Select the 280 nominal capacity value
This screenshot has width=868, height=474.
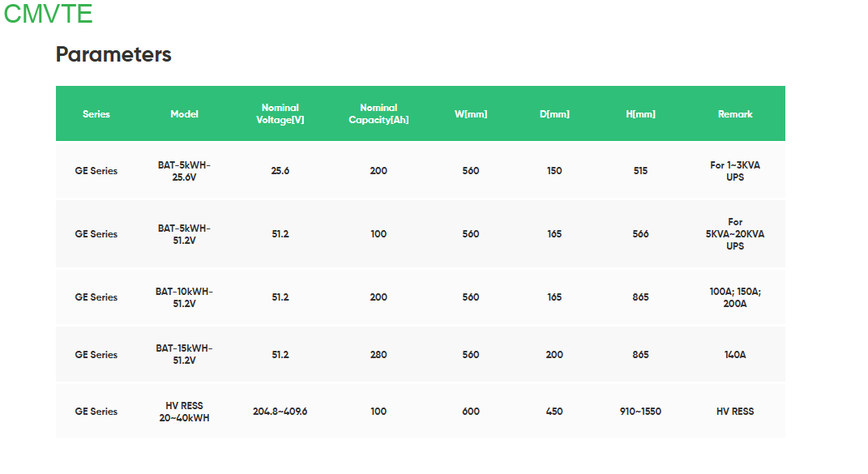point(378,355)
